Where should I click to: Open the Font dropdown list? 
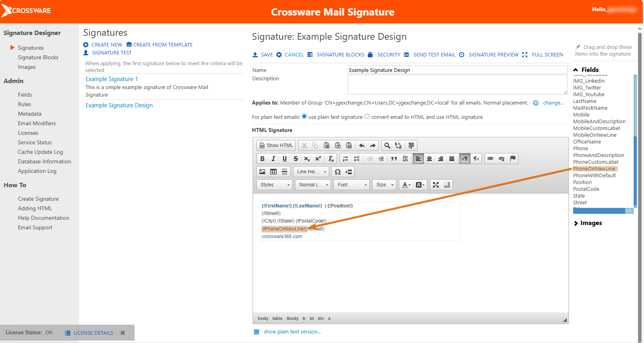352,185
